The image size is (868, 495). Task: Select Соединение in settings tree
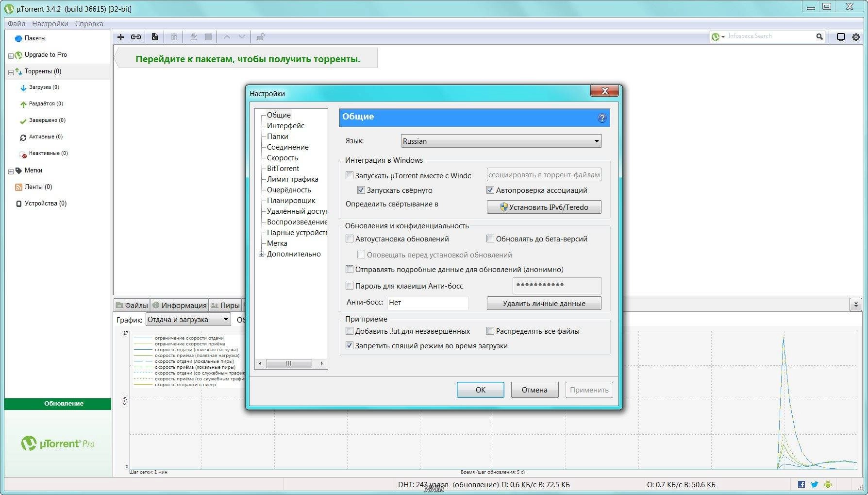click(x=287, y=147)
